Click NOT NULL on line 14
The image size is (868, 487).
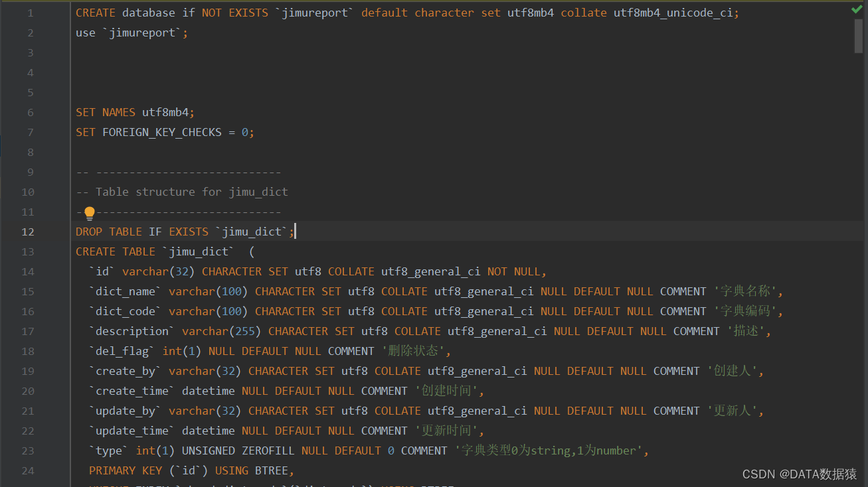coord(514,271)
